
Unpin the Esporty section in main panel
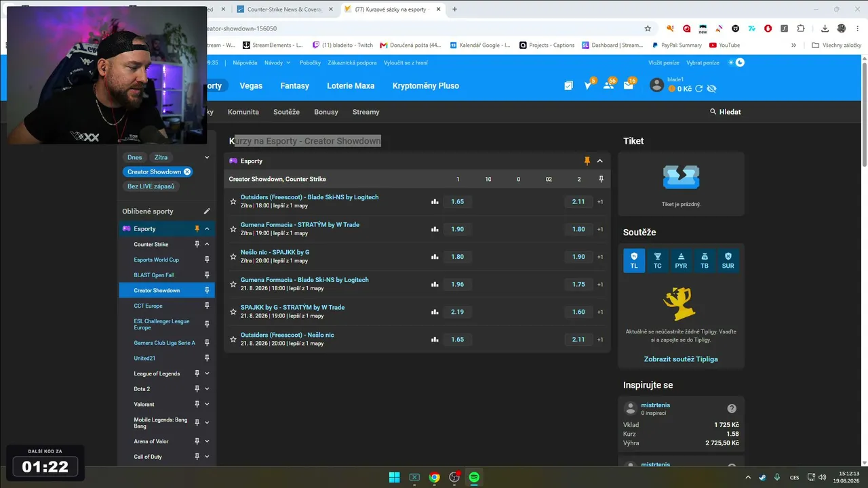coord(587,161)
